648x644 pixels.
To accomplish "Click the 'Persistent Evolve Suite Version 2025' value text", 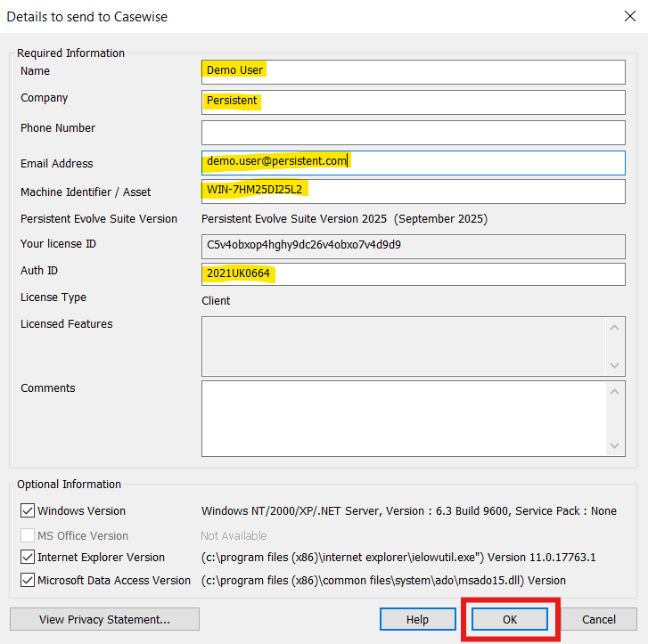I will click(344, 218).
